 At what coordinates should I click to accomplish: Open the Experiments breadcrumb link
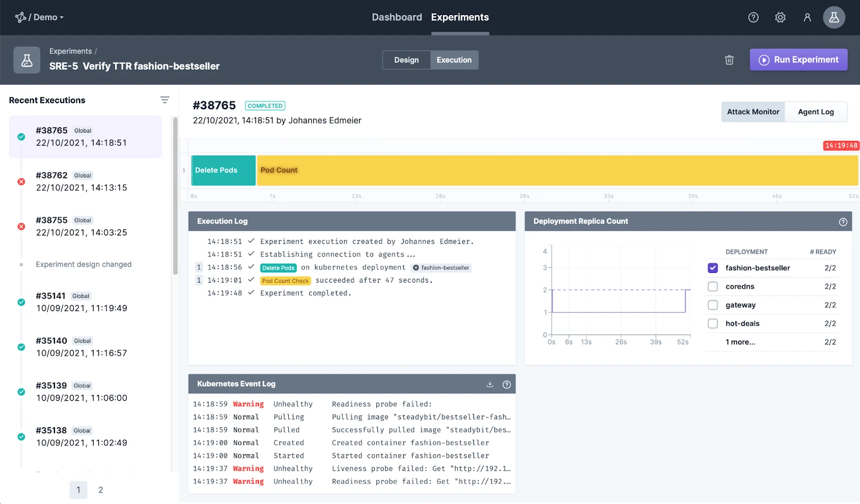click(70, 51)
